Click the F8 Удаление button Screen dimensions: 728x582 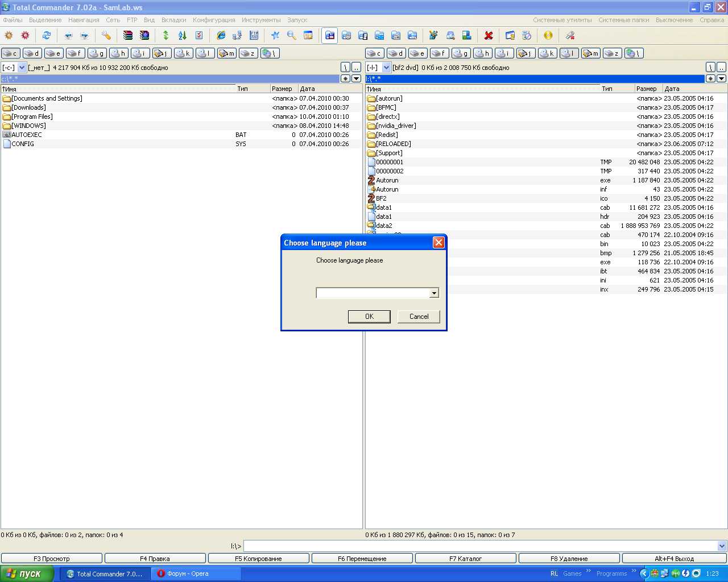[x=569, y=559]
